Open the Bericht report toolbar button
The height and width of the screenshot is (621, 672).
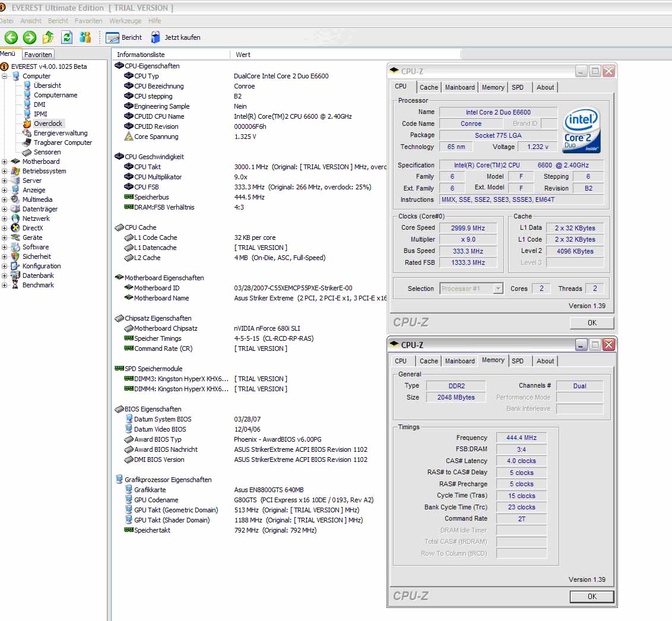click(x=124, y=37)
